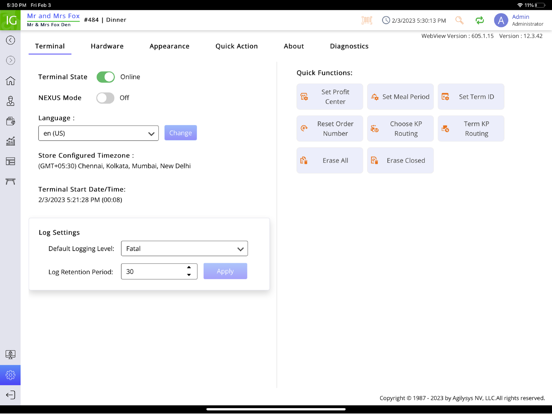Click the 5:30 PM status bar time
Image resolution: width=552 pixels, height=414 pixels.
pyautogui.click(x=17, y=5)
